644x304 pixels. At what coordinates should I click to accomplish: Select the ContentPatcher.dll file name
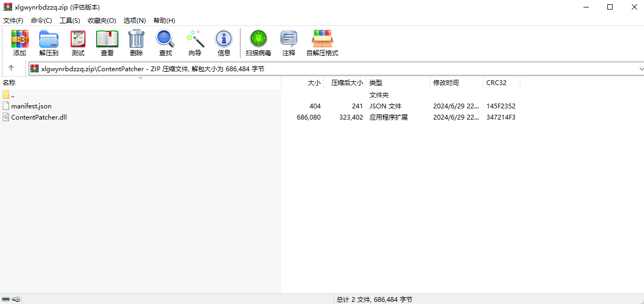(x=39, y=117)
